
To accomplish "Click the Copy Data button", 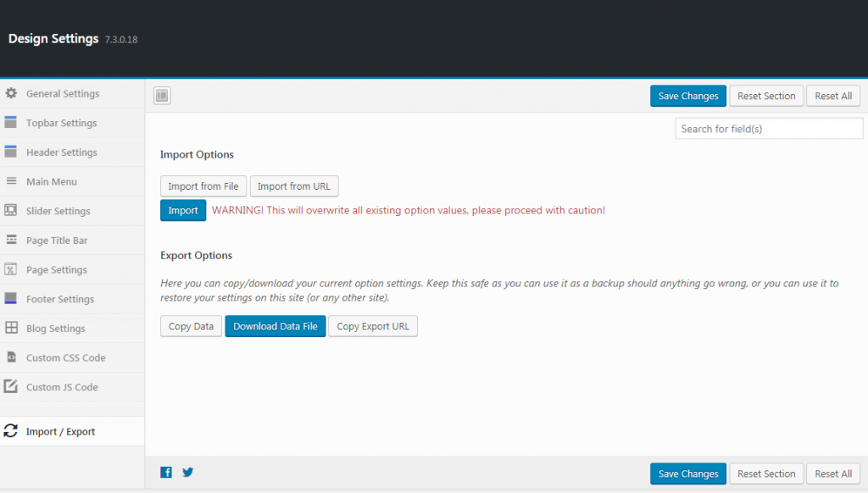I will 191,326.
